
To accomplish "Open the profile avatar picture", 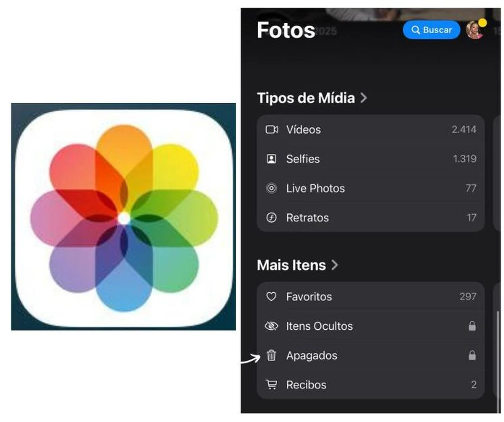I will pyautogui.click(x=475, y=30).
